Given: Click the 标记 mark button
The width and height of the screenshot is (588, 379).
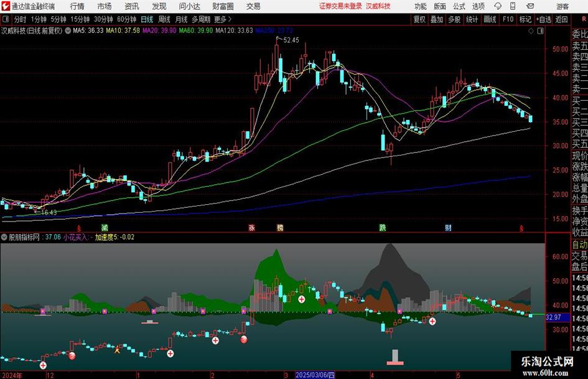Looking at the screenshot, I should click(525, 19).
